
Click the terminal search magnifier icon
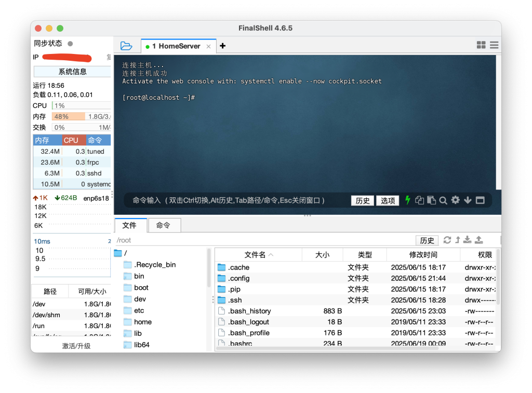[443, 200]
